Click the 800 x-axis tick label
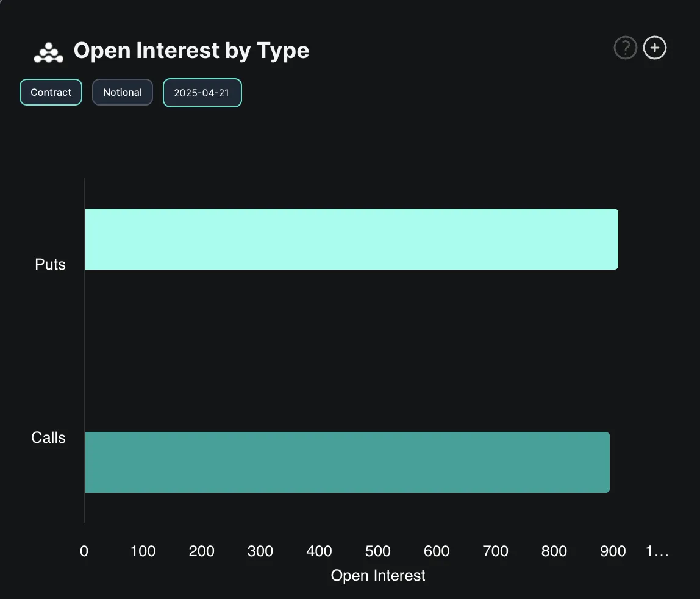 coord(554,551)
